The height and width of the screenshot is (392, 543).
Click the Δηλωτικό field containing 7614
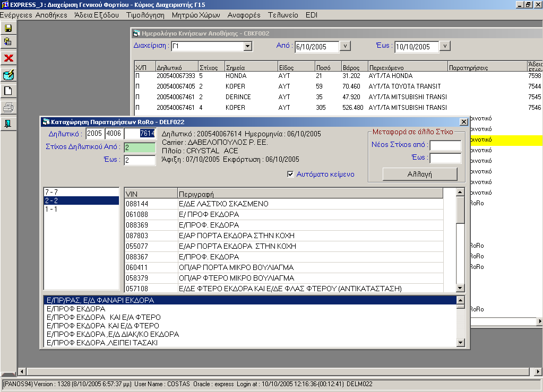click(140, 134)
